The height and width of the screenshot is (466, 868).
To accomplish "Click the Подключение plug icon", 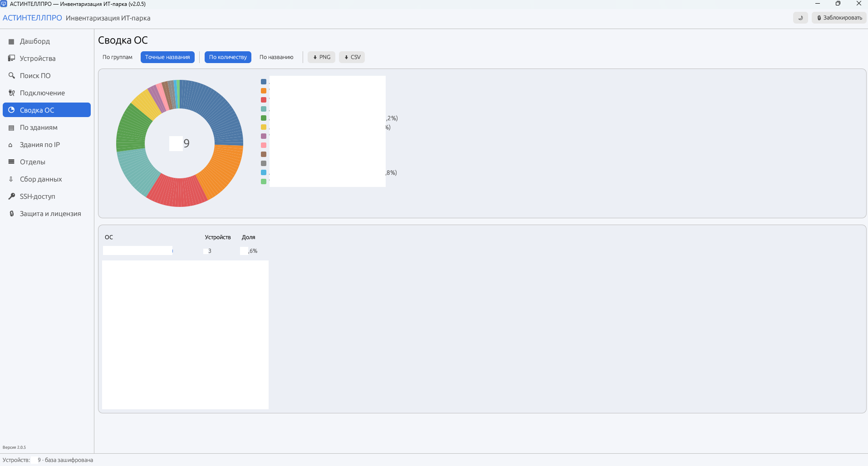I will pos(11,93).
